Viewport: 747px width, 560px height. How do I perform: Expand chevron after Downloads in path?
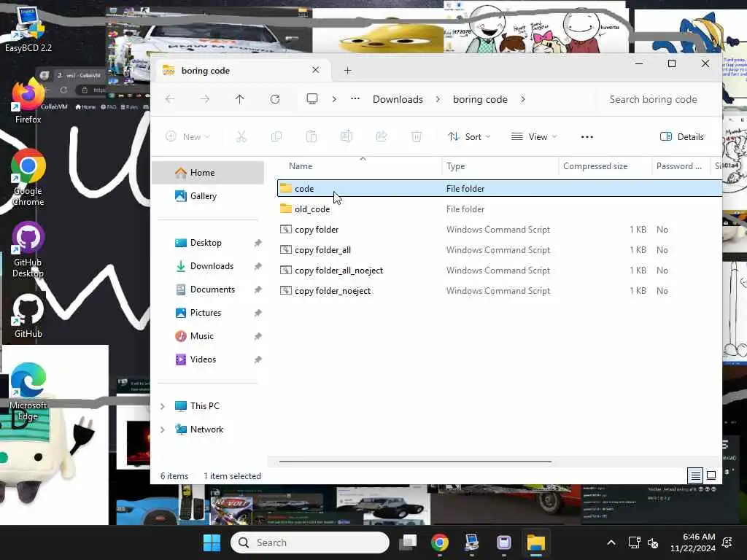(438, 99)
